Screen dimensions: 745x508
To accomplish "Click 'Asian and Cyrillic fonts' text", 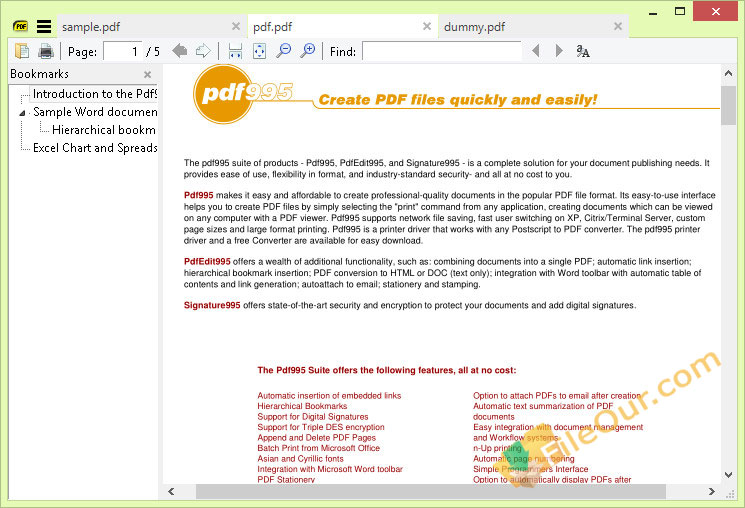I will click(x=300, y=459).
